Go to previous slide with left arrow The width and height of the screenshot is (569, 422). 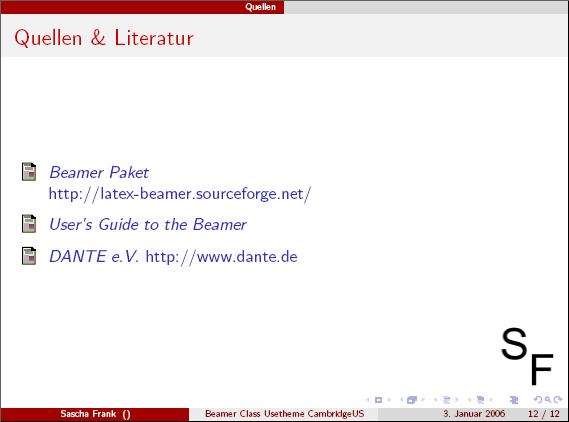[368, 400]
